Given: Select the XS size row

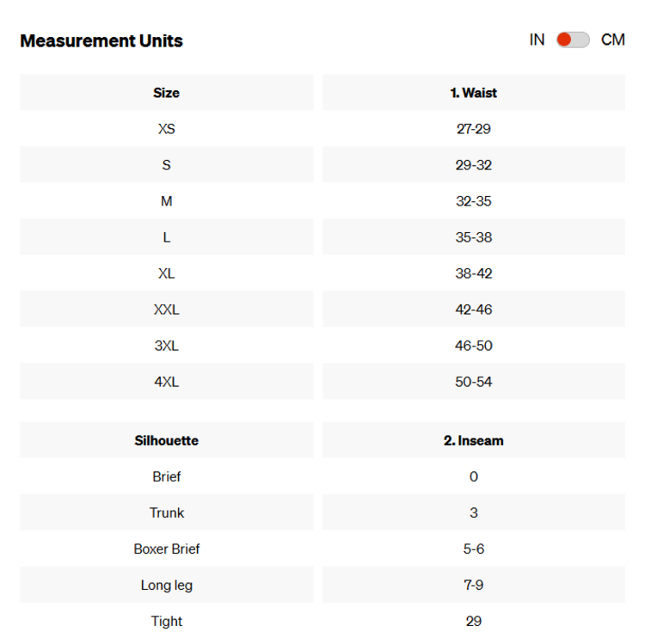Looking at the screenshot, I should tap(166, 129).
